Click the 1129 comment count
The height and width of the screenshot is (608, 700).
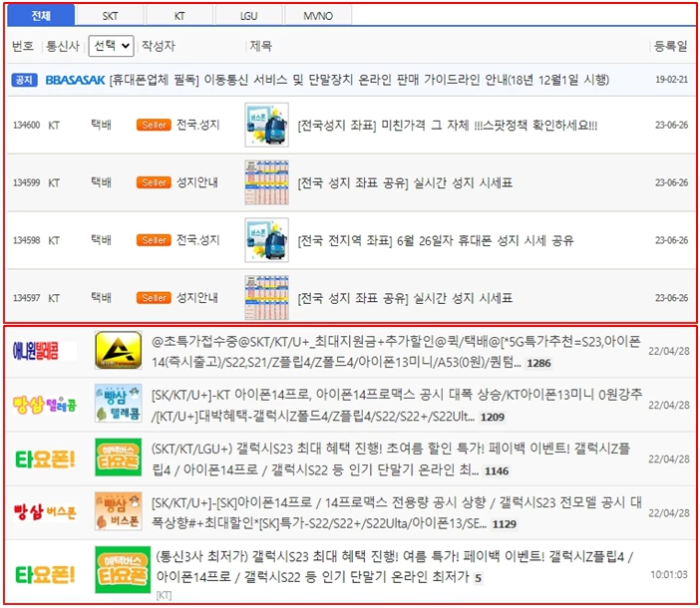[504, 524]
